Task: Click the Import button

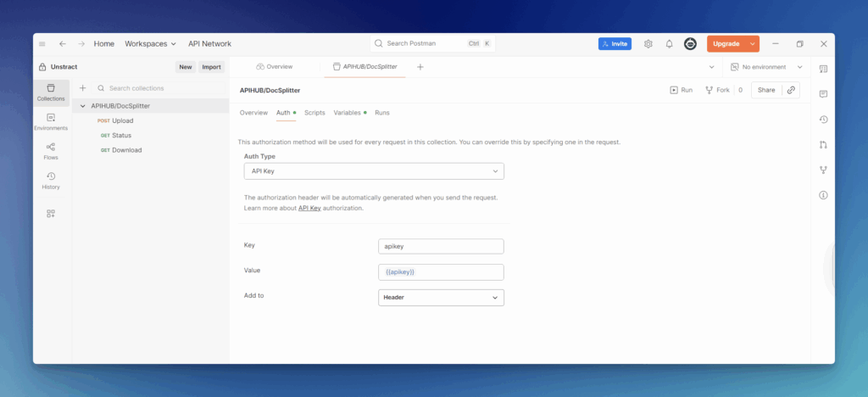Action: pyautogui.click(x=211, y=67)
